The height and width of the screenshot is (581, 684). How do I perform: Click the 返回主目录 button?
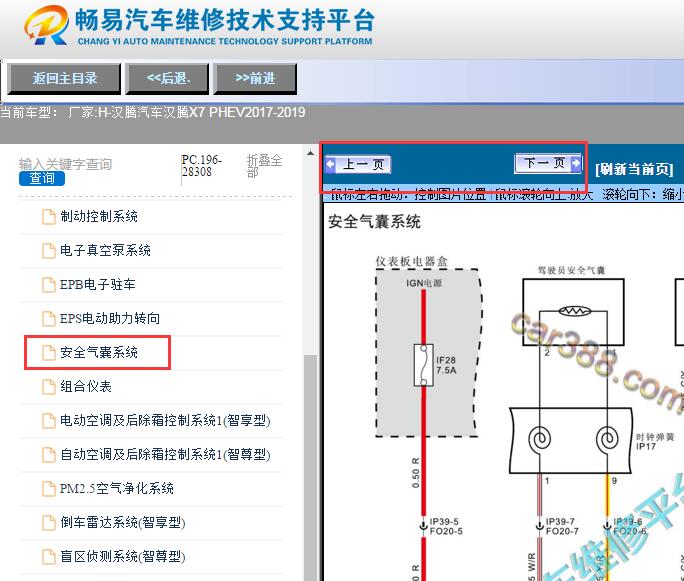point(64,79)
